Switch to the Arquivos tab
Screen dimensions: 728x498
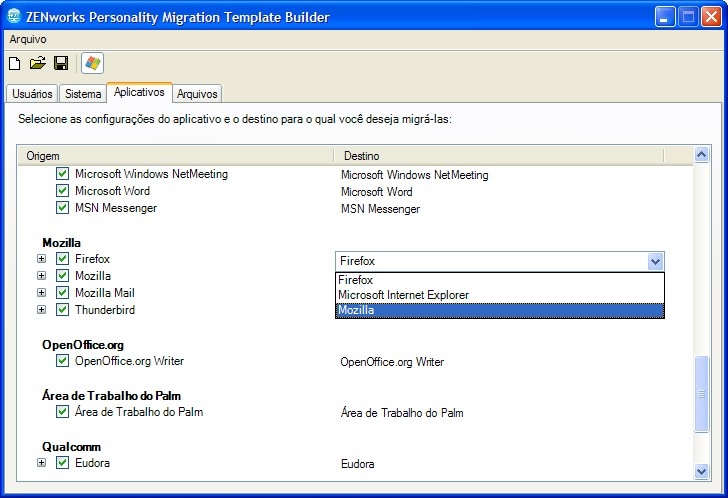197,93
